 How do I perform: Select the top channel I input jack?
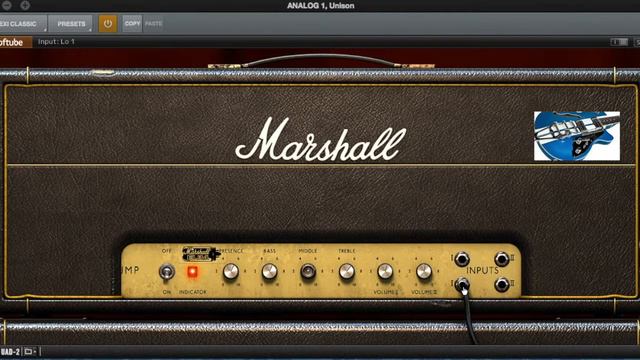click(x=461, y=259)
